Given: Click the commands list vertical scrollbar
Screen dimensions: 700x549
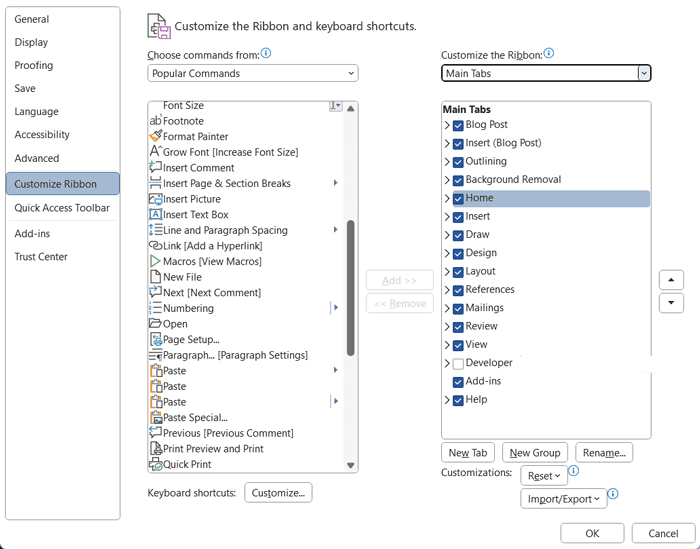Looking at the screenshot, I should pos(351,288).
